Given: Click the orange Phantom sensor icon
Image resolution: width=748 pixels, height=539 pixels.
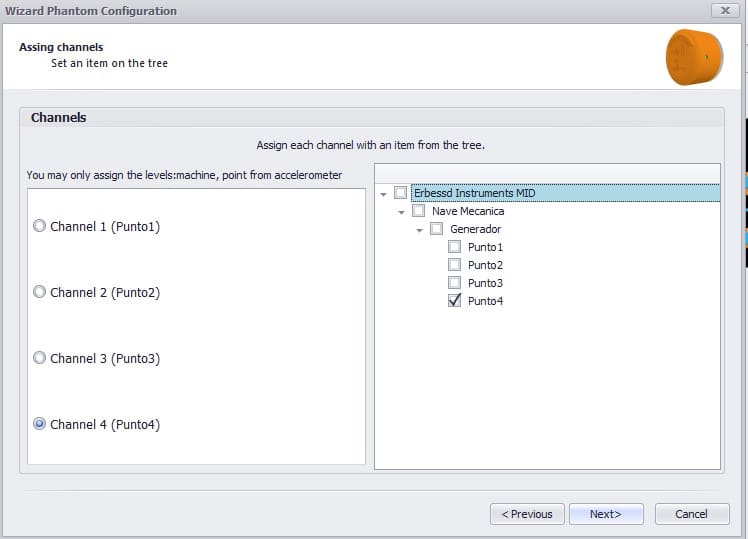Looking at the screenshot, I should (694, 57).
